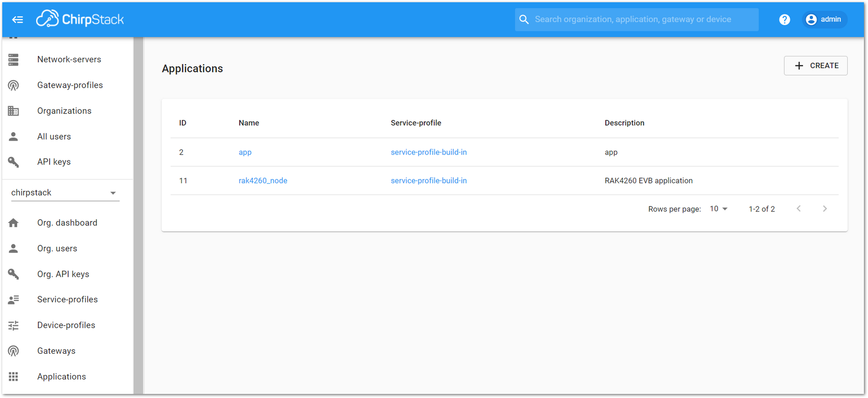The width and height of the screenshot is (868, 398).
Task: Click Organizations building icon
Action: pos(14,111)
